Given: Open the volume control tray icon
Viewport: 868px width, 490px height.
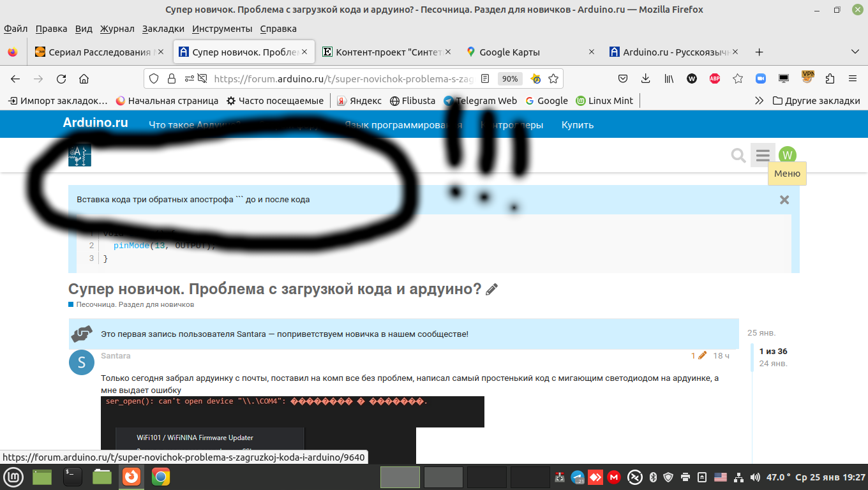Looking at the screenshot, I should (756, 477).
